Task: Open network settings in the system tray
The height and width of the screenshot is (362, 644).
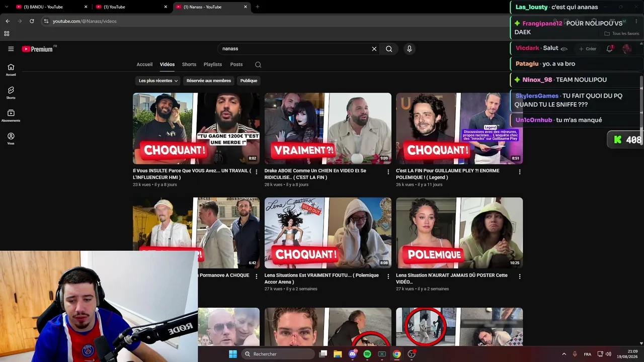Action: 600,354
